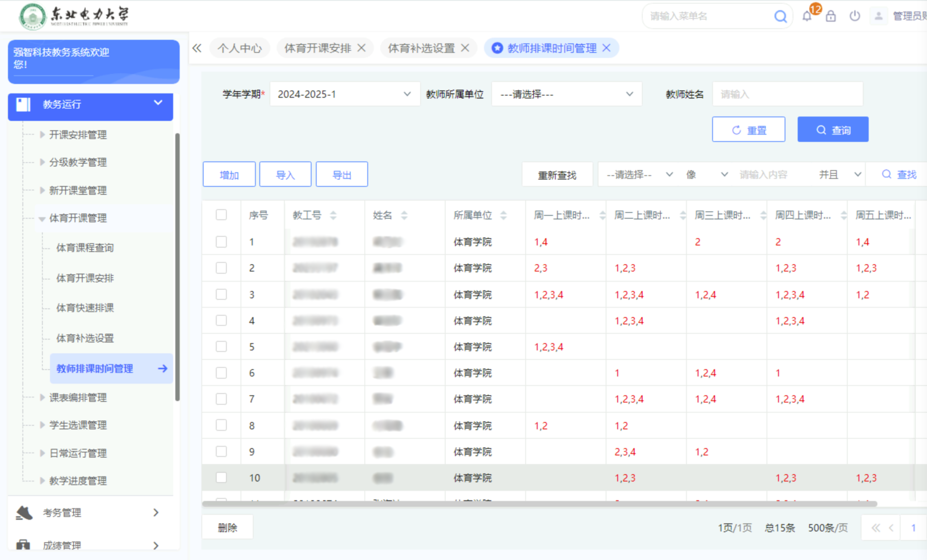Close the 体育补选设置 tab
Image resolution: width=927 pixels, height=560 pixels.
point(465,48)
